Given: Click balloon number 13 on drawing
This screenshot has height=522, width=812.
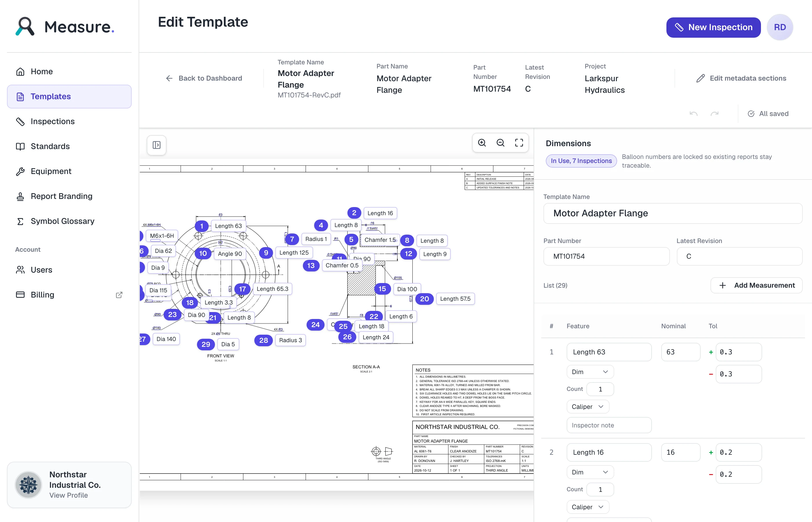Looking at the screenshot, I should click(311, 266).
